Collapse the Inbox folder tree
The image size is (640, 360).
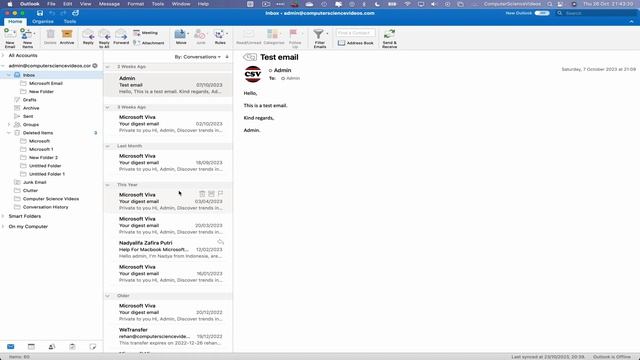9,75
